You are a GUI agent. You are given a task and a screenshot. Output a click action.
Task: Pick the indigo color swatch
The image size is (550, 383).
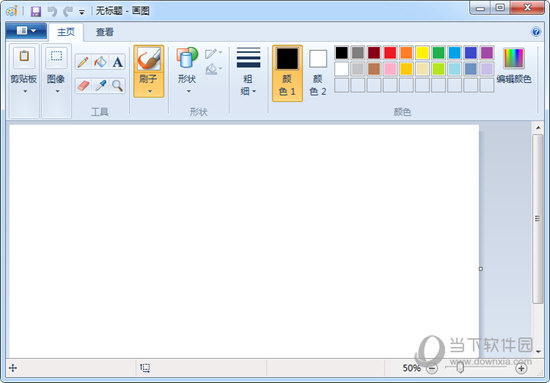point(471,53)
